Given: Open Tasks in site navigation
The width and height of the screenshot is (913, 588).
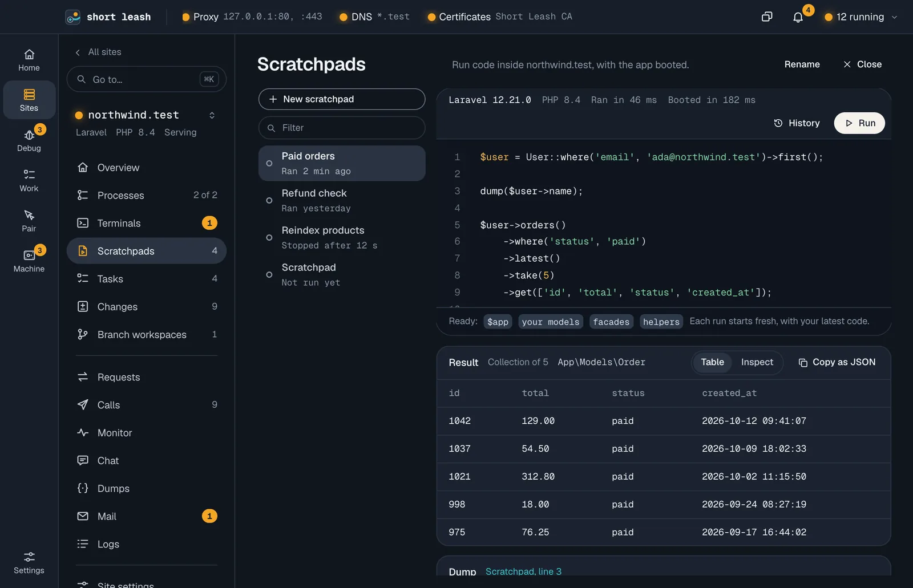Looking at the screenshot, I should click(x=147, y=279).
